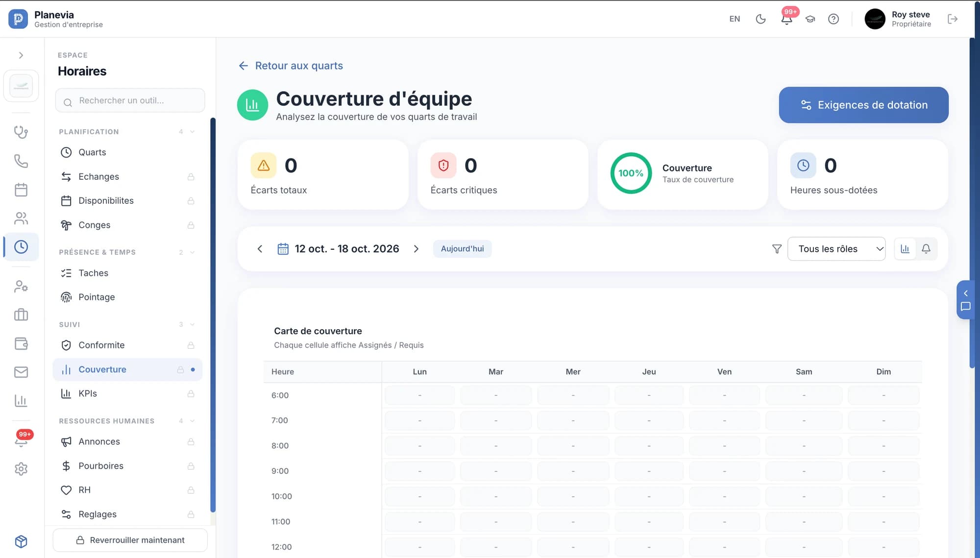
Task: Switch language to EN
Action: [735, 19]
